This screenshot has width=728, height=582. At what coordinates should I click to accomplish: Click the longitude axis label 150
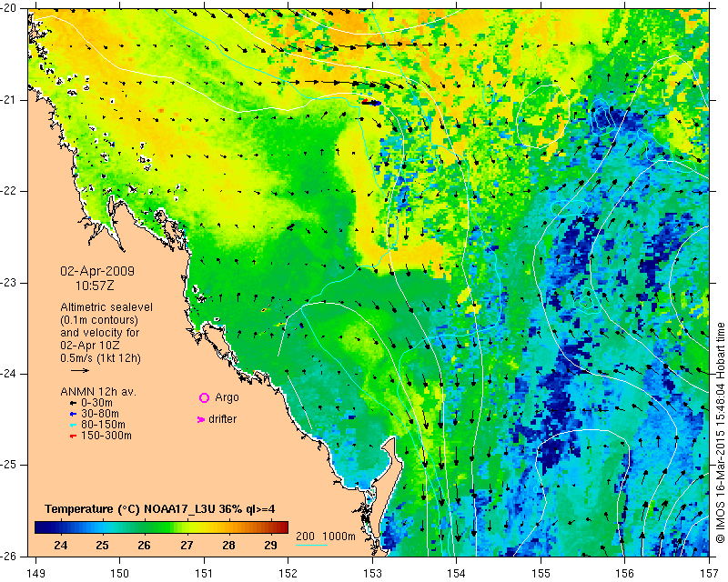point(119,574)
